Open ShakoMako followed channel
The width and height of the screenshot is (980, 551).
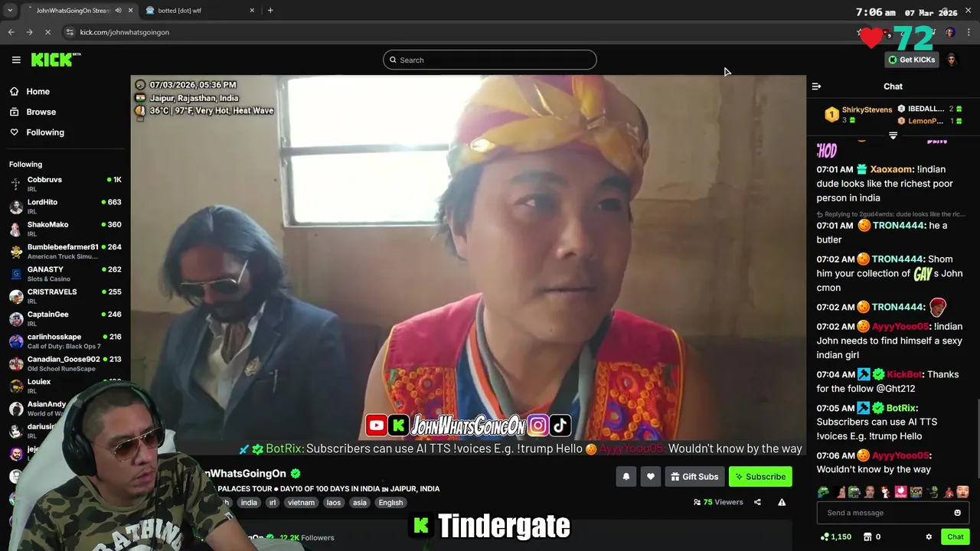tap(65, 228)
